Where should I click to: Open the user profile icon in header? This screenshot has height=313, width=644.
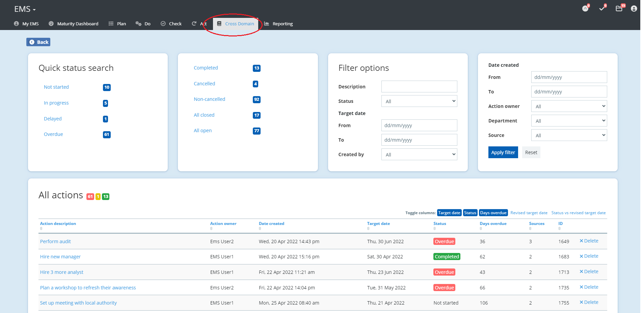[x=634, y=9]
